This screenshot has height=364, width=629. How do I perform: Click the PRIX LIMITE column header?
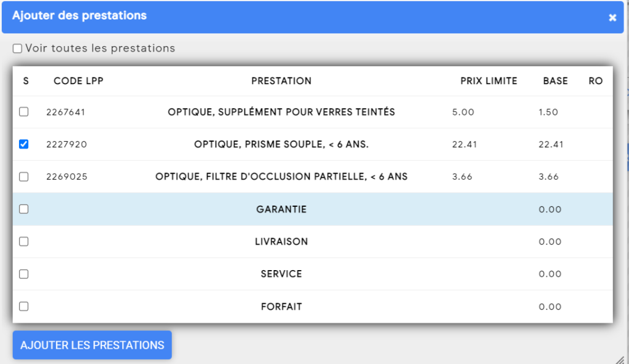click(488, 81)
